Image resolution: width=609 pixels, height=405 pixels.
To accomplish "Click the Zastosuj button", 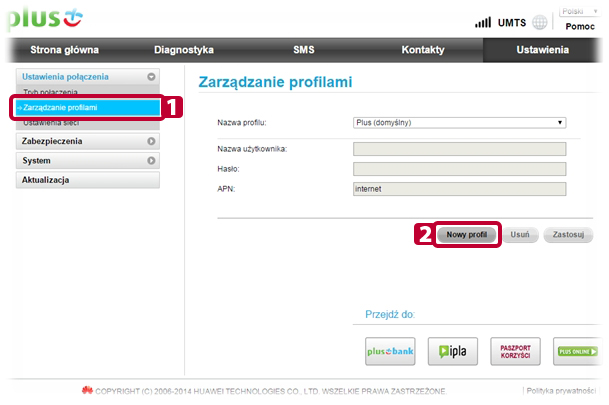I will [x=568, y=235].
